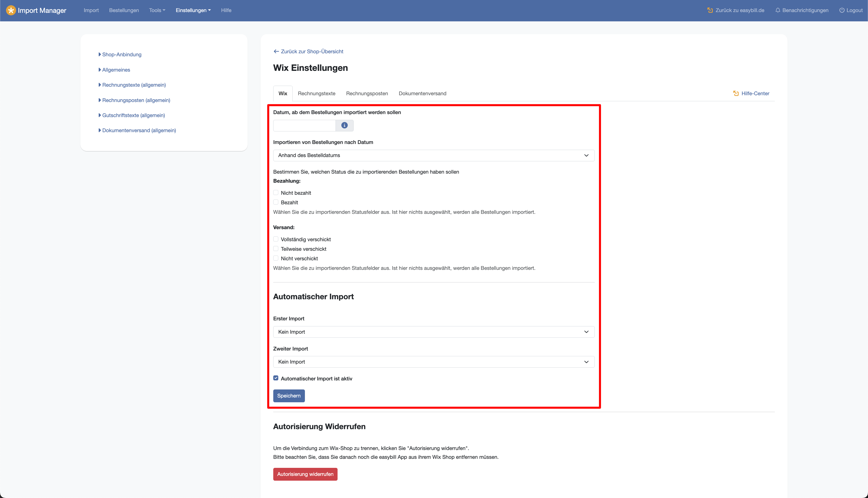This screenshot has height=498, width=868.
Task: Expand Rechnungsposten (allgemein) section
Action: click(134, 100)
